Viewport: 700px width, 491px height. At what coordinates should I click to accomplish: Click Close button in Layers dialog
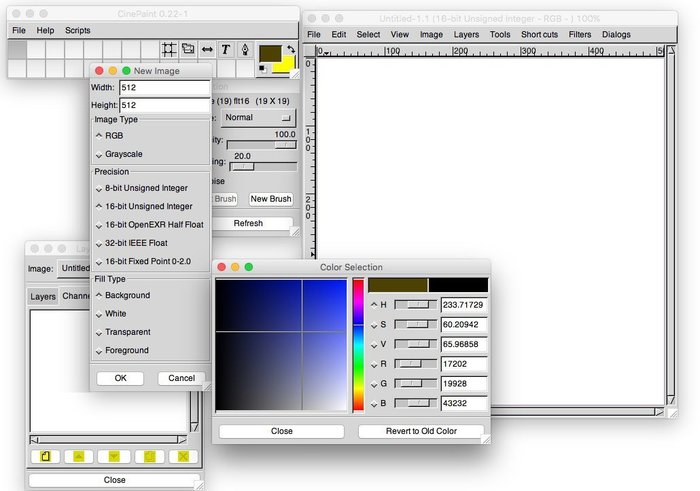(x=114, y=480)
